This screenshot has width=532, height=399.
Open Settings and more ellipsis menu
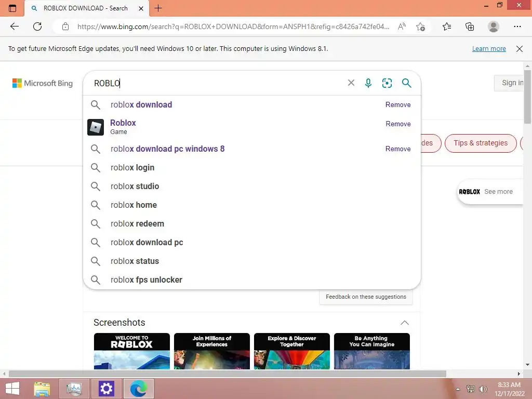(517, 26)
